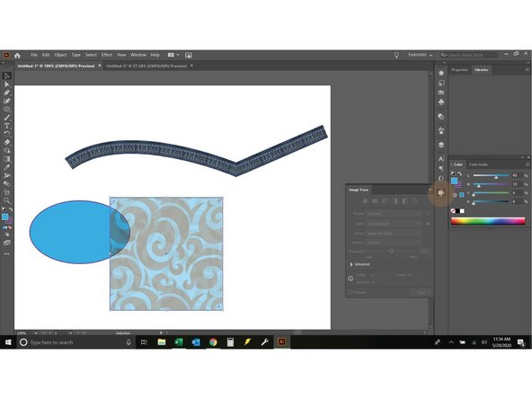This screenshot has height=399, width=532.
Task: Select the blue ellipse on the artboard
Action: coord(69,232)
